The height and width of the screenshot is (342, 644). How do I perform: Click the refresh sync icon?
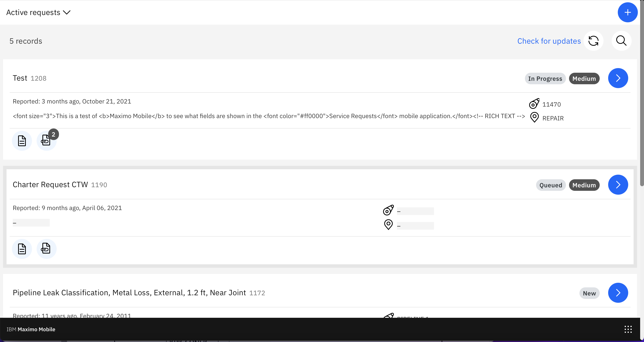coord(593,41)
